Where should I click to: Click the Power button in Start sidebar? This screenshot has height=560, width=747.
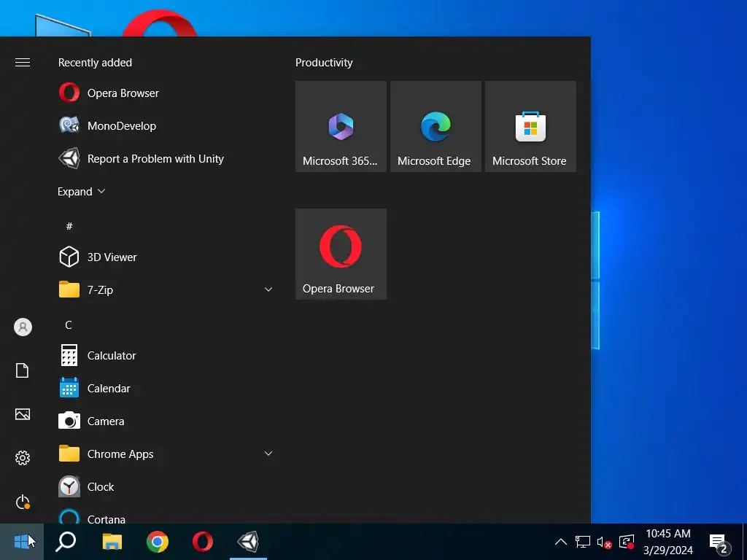pos(23,502)
